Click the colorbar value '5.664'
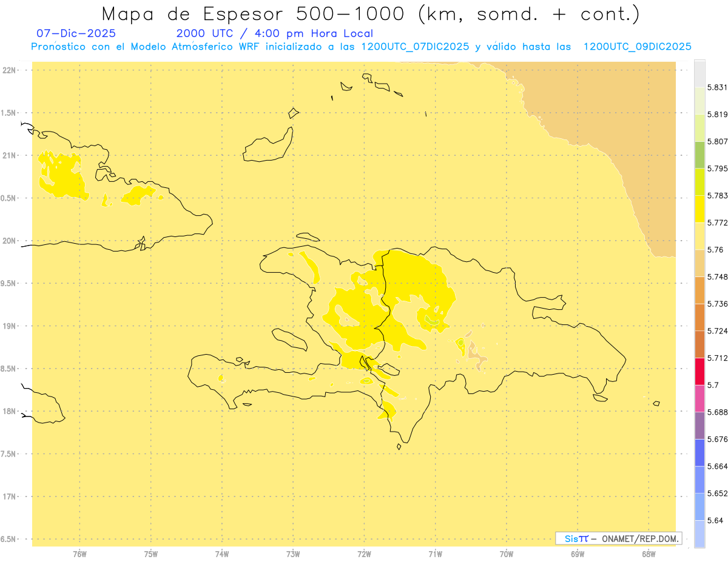 717,466
